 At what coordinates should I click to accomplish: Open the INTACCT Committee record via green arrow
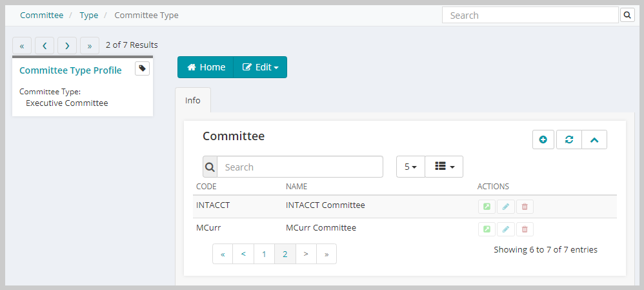[487, 207]
